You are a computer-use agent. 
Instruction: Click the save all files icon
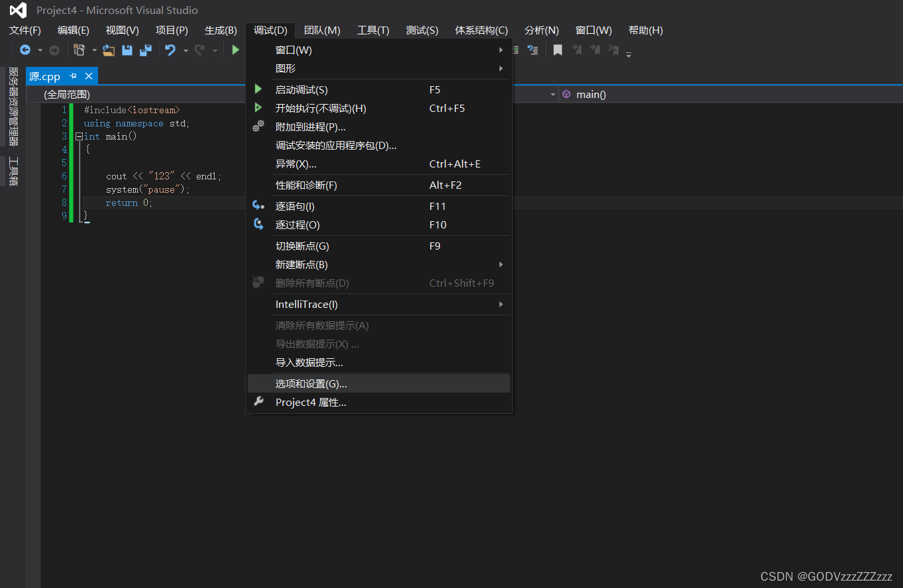(x=146, y=50)
